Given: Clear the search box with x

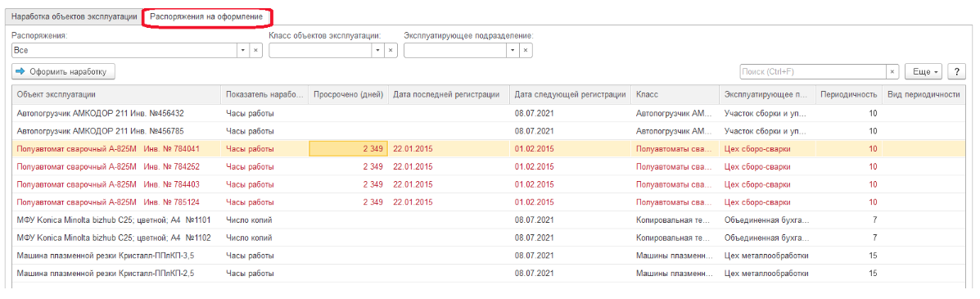Looking at the screenshot, I should pos(892,71).
